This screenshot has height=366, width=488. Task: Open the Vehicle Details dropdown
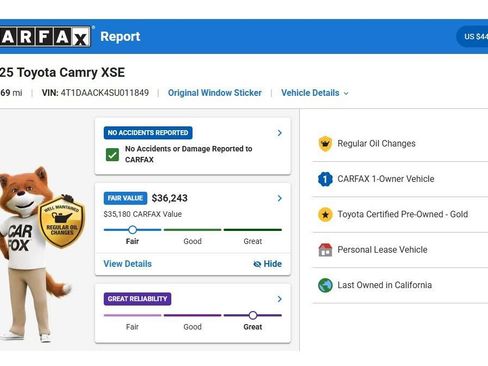click(x=315, y=93)
